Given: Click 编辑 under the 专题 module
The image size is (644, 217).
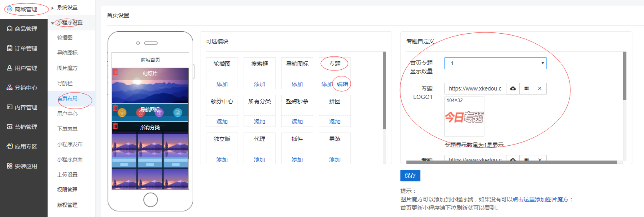Looking at the screenshot, I should tap(342, 84).
